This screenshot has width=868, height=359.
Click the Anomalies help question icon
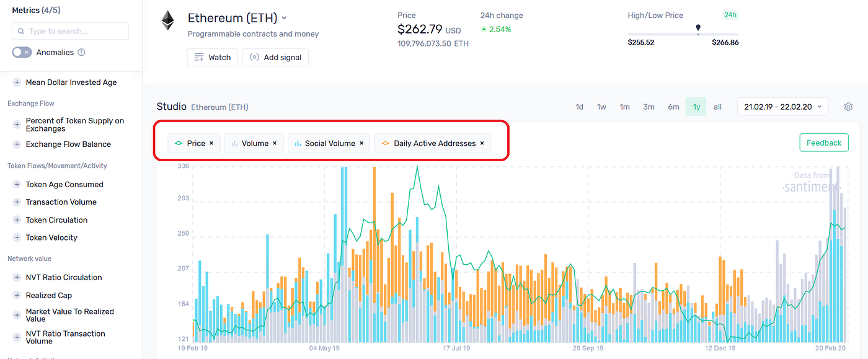81,53
